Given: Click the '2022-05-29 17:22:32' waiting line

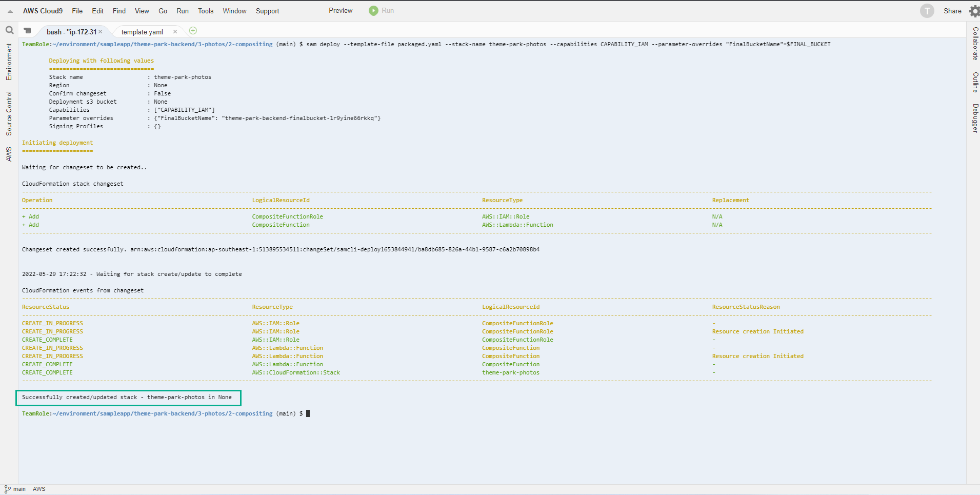Looking at the screenshot, I should click(x=132, y=274).
